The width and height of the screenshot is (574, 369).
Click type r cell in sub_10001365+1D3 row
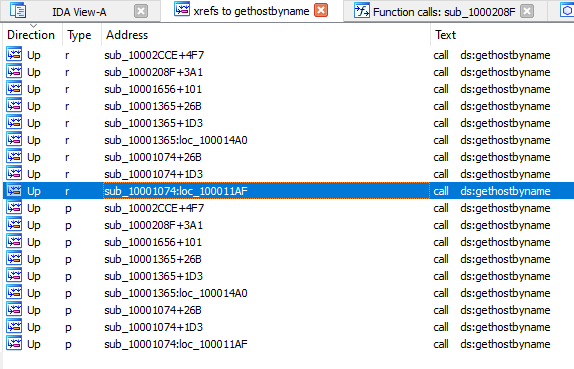tap(67, 123)
